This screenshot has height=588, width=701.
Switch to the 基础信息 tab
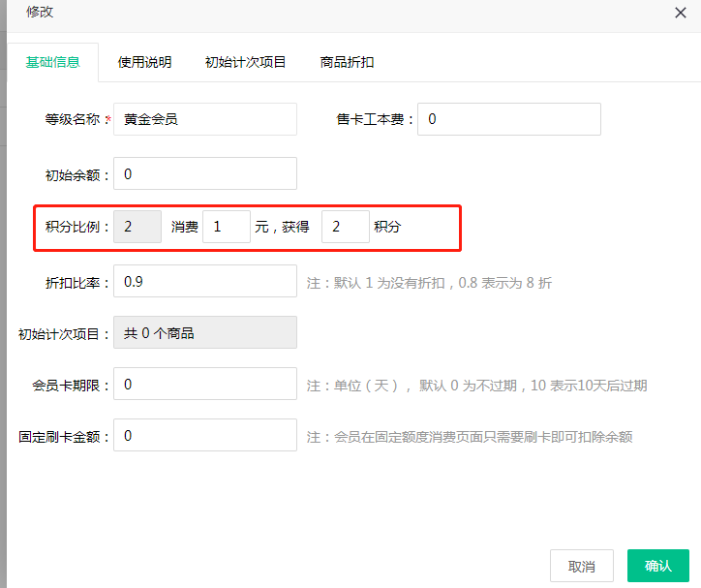[x=52, y=62]
